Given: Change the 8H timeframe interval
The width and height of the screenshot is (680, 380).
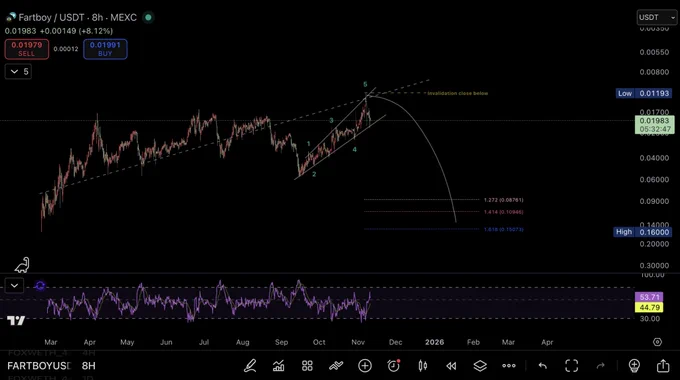Looking at the screenshot, I should 88,366.
